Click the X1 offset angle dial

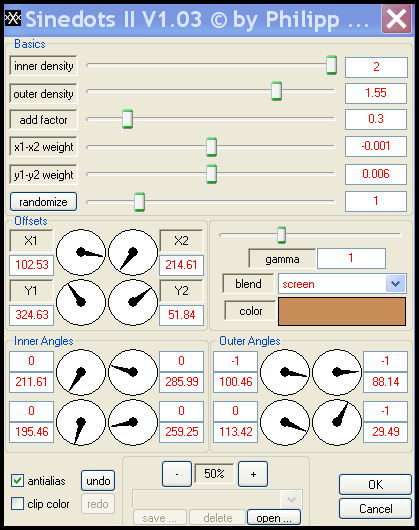[81, 252]
